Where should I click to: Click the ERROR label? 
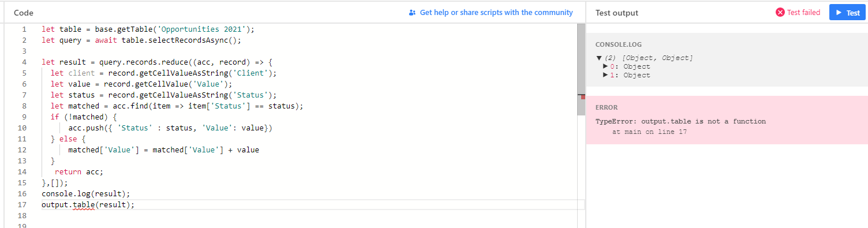click(x=607, y=107)
